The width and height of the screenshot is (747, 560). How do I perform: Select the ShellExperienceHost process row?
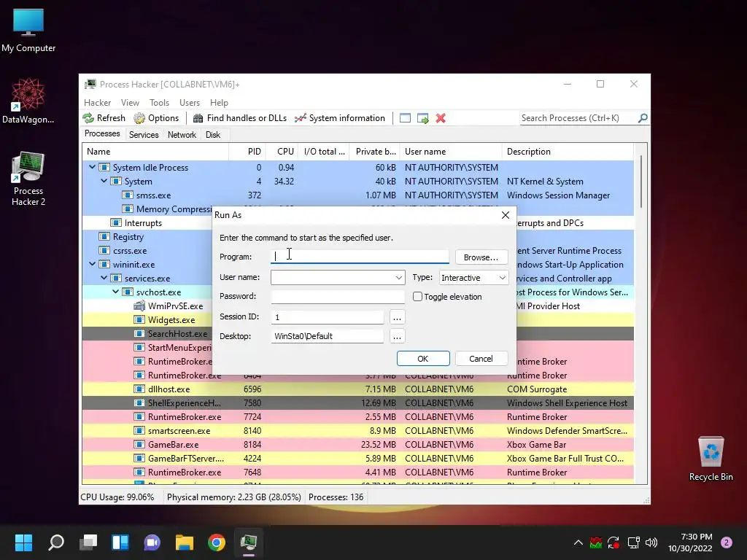[x=357, y=402]
